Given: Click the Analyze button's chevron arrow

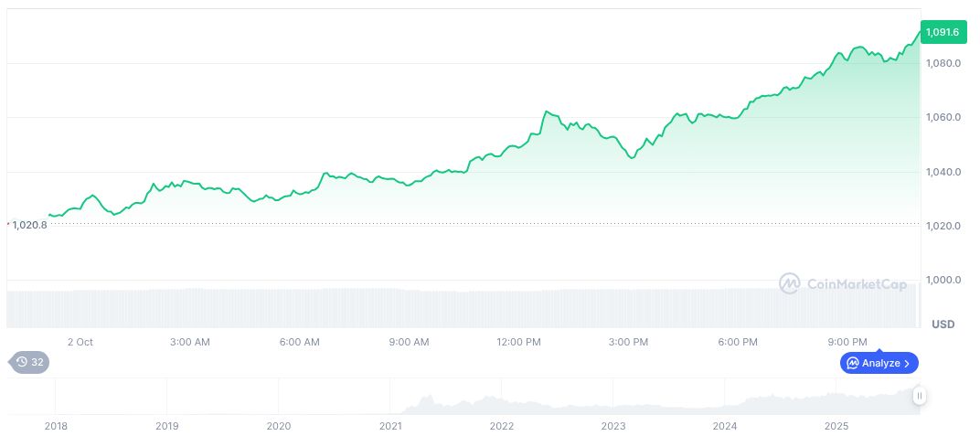Looking at the screenshot, I should pyautogui.click(x=907, y=363).
